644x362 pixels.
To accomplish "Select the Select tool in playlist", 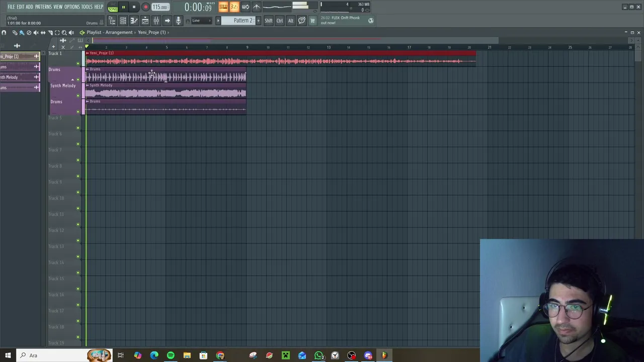I will [x=57, y=32].
